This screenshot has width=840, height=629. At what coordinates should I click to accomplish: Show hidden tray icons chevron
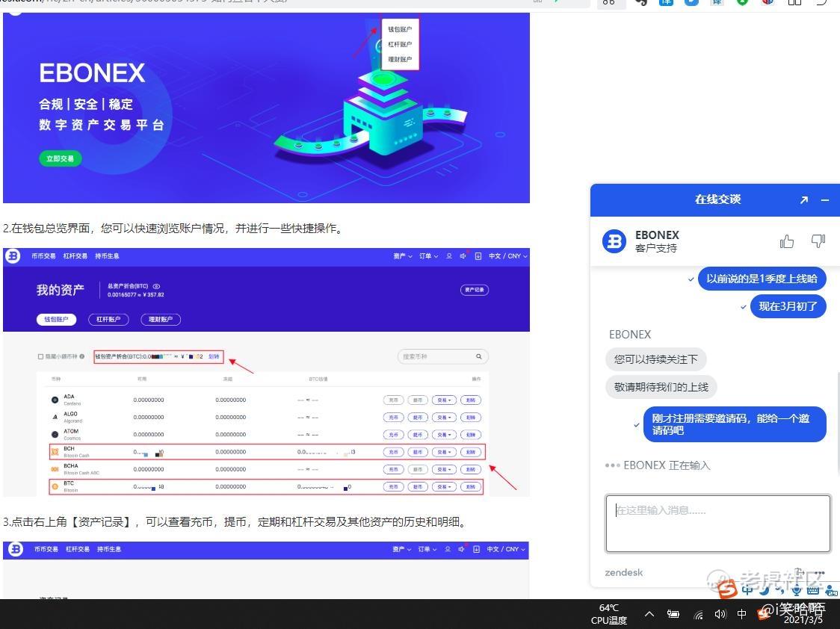pyautogui.click(x=649, y=614)
